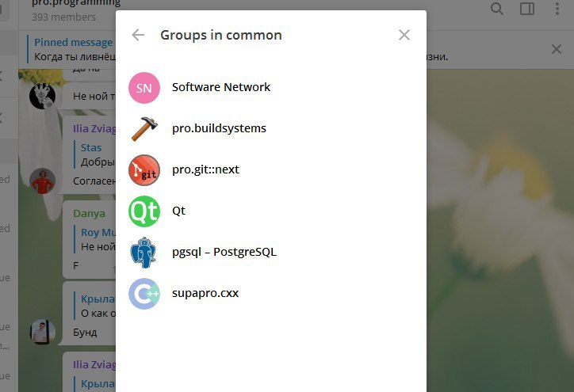
Task: Click the git logo avatar for pro.git::next
Action: point(144,170)
